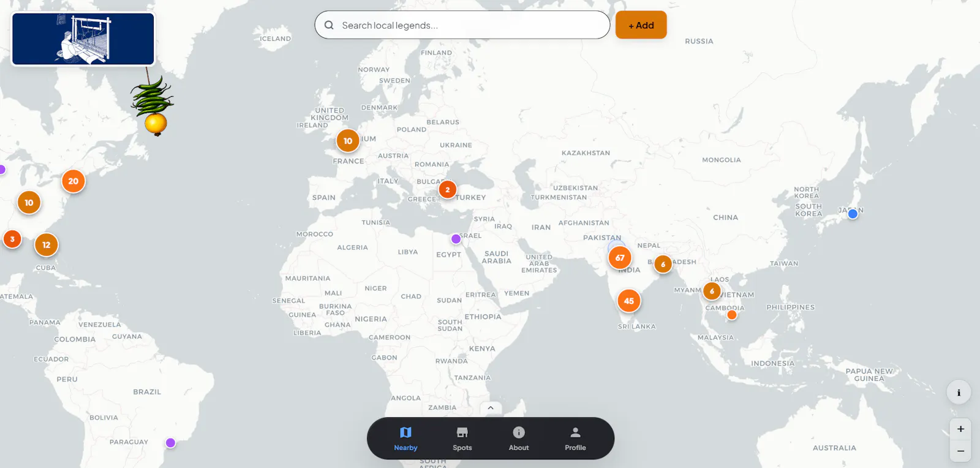
Task: Open the cluster of 6 near Vietnam
Action: (x=712, y=291)
